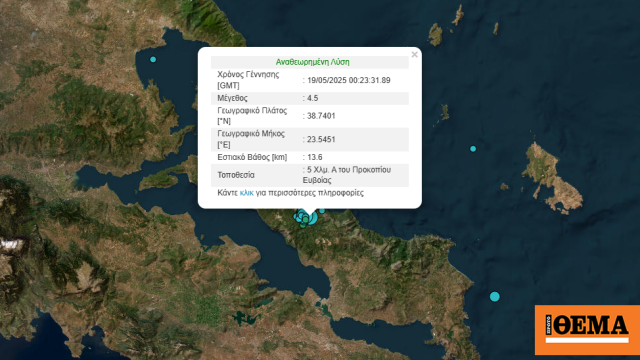Select the lowest green marker below the cluster
This screenshot has height=360, width=640.
[x=302, y=226]
